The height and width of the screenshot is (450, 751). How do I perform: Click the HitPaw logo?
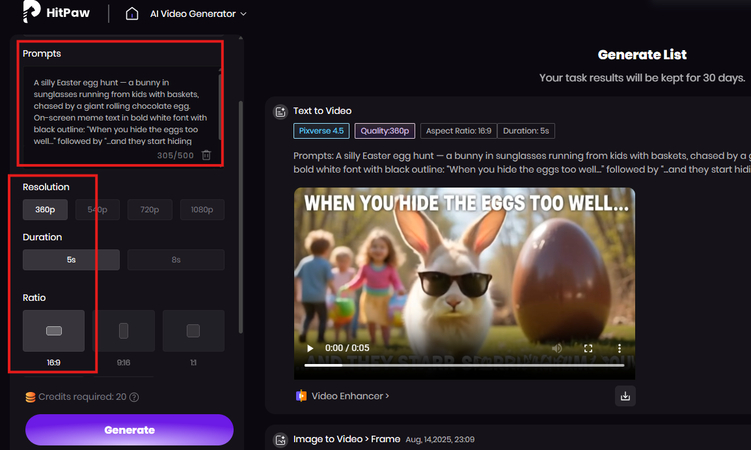(56, 12)
